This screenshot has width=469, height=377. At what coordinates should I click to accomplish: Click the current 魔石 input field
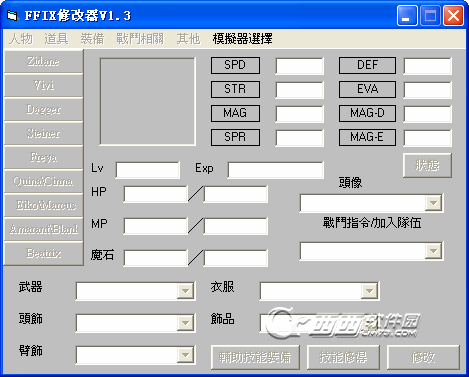pyautogui.click(x=155, y=258)
